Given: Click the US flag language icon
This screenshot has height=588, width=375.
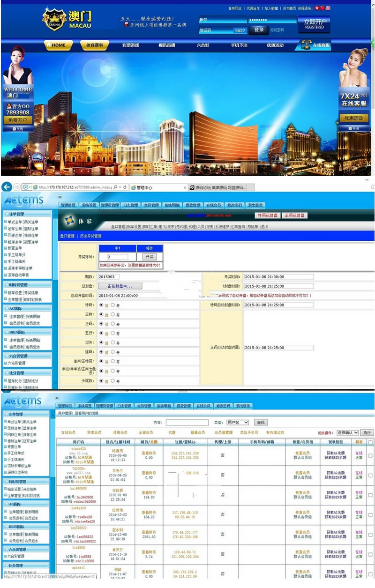Looking at the screenshot, I should 328,8.
